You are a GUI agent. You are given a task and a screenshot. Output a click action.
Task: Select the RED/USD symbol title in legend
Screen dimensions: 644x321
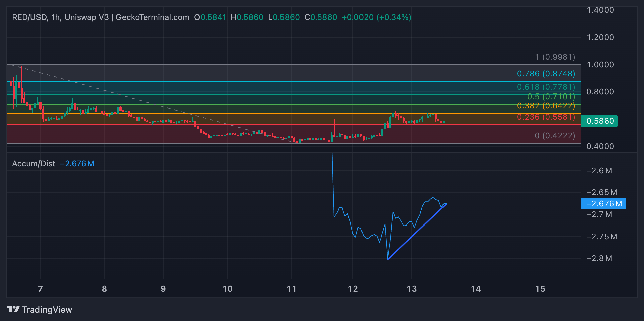click(29, 17)
